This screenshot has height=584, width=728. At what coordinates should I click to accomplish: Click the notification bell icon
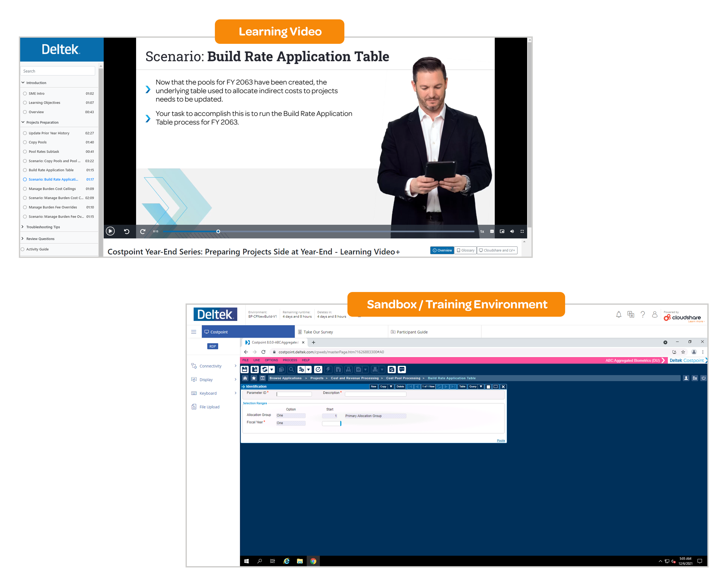(x=619, y=315)
